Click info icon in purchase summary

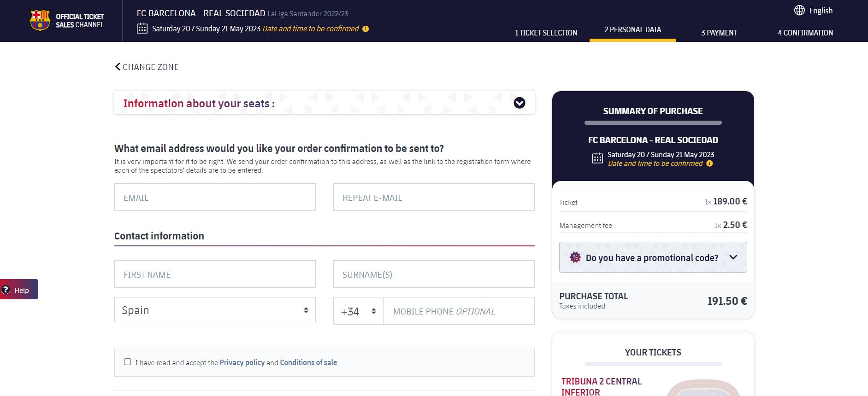(x=709, y=163)
